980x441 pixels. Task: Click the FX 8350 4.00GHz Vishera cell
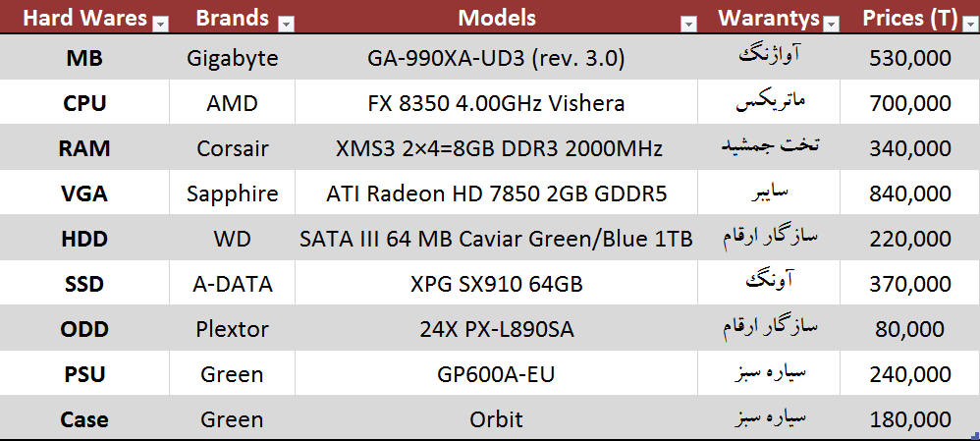[x=496, y=103]
